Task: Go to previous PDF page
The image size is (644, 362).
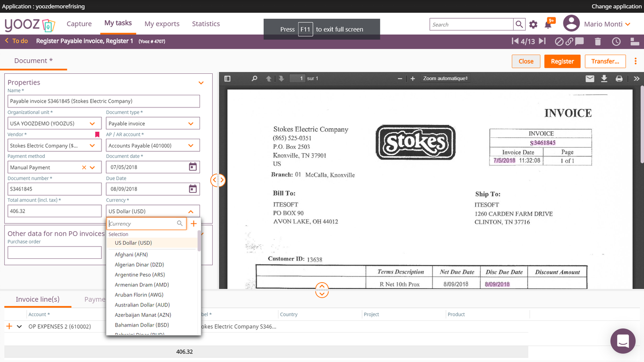Action: (x=269, y=78)
